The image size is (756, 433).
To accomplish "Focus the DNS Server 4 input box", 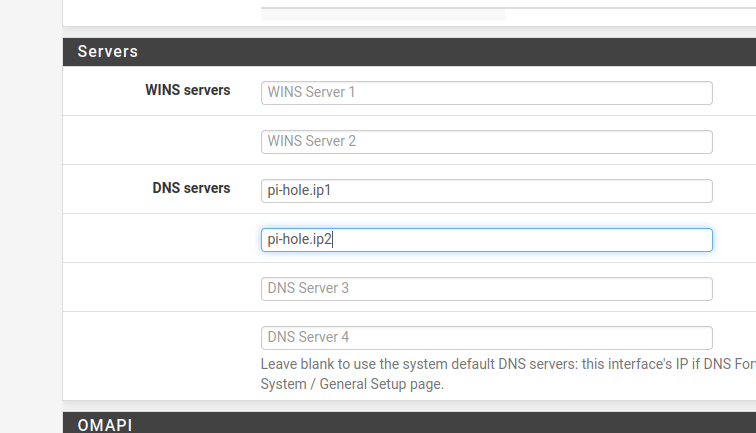I will [x=486, y=337].
